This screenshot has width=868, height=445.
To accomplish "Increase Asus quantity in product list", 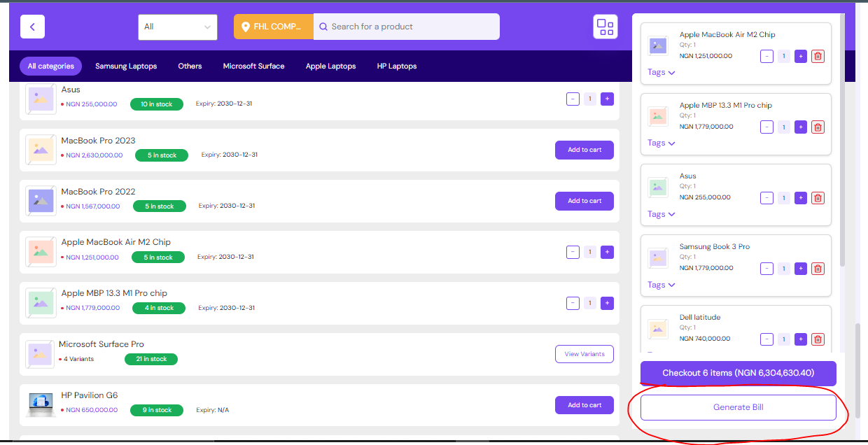I will pyautogui.click(x=607, y=99).
